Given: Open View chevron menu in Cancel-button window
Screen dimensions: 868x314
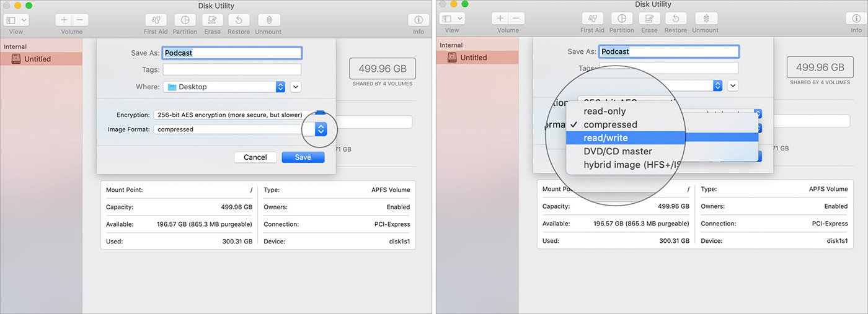Looking at the screenshot, I should (x=24, y=20).
